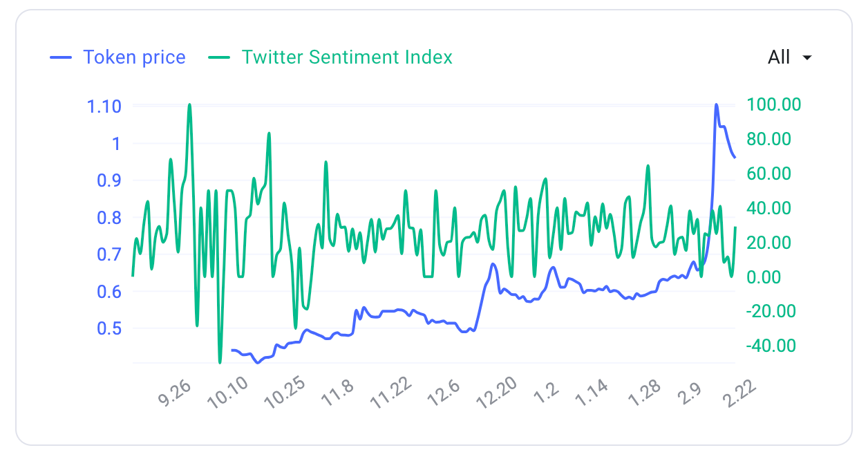
Task: Click the Token price peak near 1.10
Action: 715,105
